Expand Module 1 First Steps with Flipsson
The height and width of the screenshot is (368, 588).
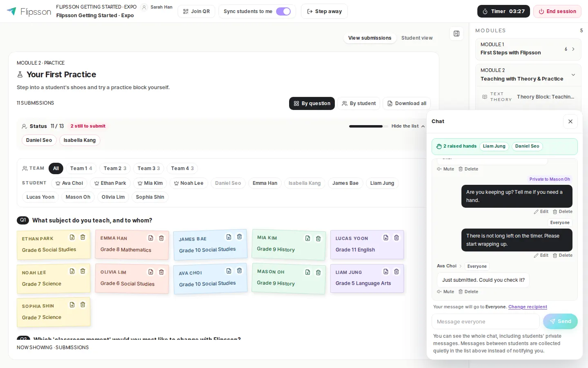(x=528, y=49)
